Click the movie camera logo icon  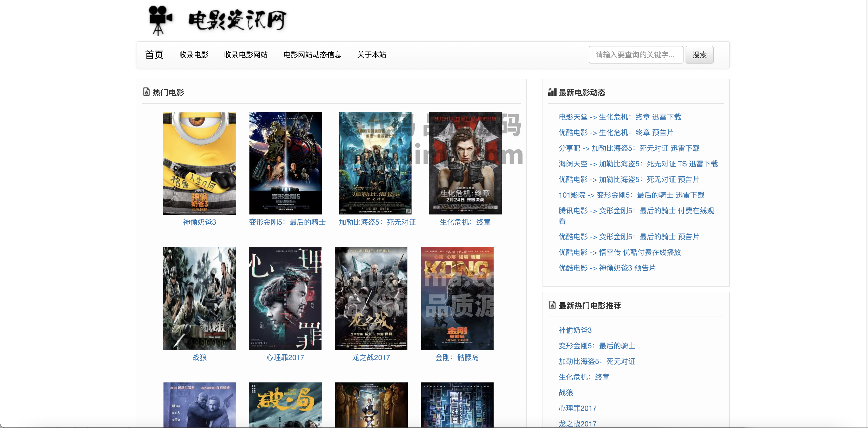160,20
